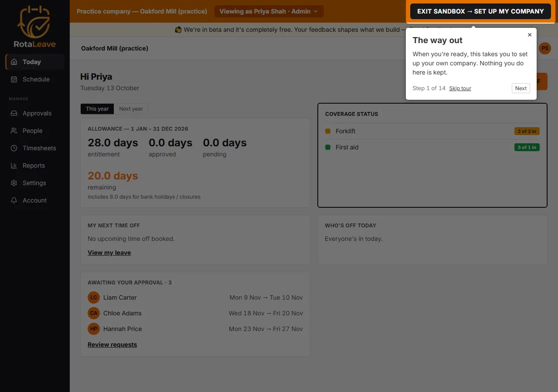558x392 pixels.
Task: Open the Viewing as Priya Shah dropdown
Action: [269, 11]
